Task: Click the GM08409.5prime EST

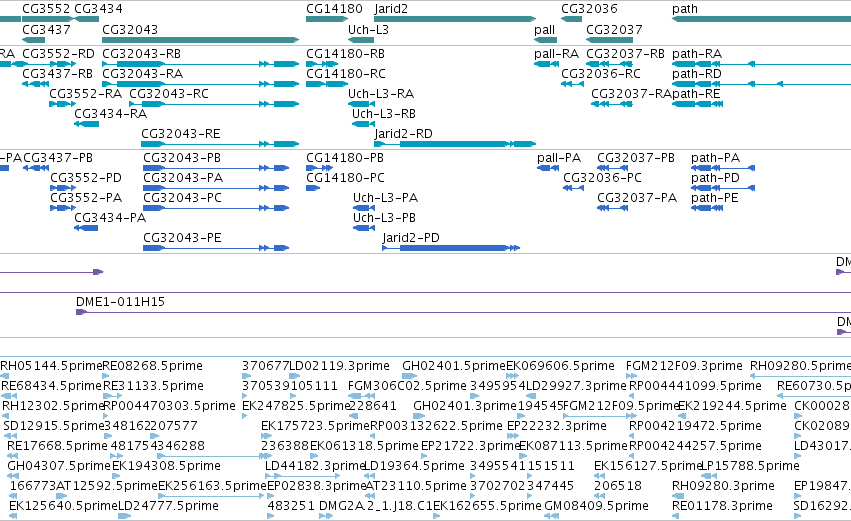Action: (x=596, y=506)
